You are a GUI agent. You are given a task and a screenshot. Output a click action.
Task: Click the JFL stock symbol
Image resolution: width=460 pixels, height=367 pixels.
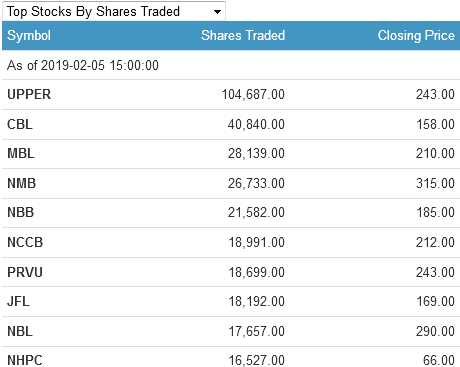coord(18,301)
